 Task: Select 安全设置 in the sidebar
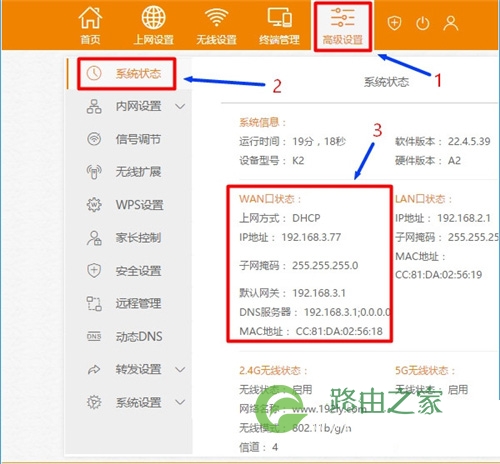point(138,271)
